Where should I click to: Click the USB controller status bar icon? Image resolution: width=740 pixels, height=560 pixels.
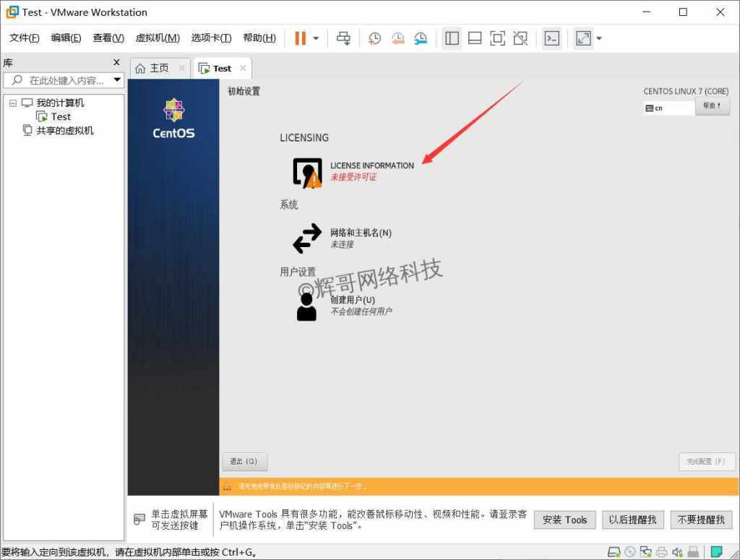click(x=693, y=552)
